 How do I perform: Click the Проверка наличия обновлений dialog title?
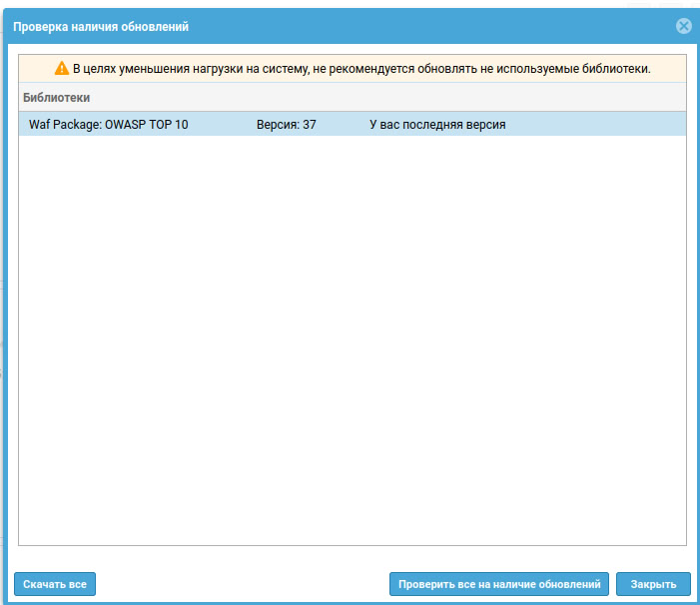[x=100, y=27]
